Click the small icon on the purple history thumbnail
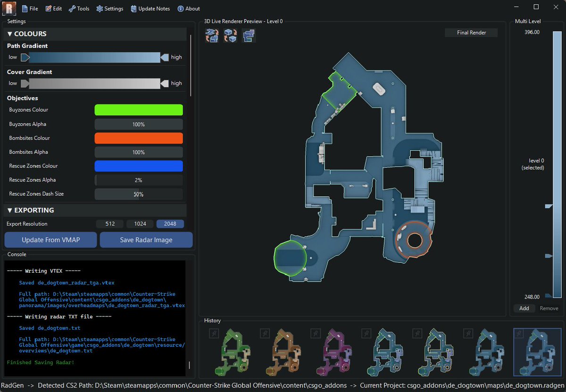 315,334
